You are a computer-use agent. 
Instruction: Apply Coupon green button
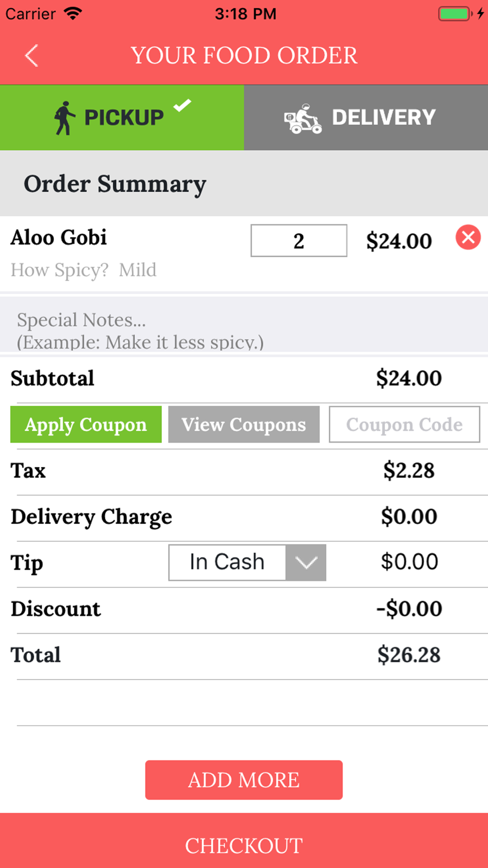tap(86, 424)
